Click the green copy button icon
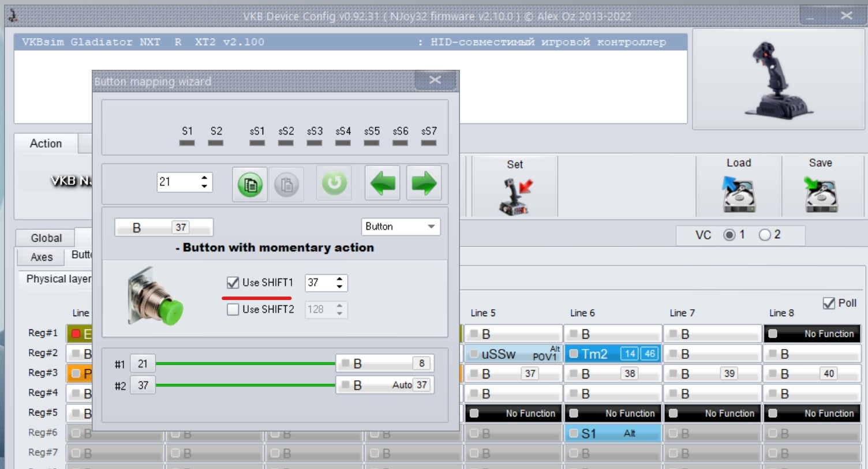Screen dimensions: 868x469 [250, 185]
